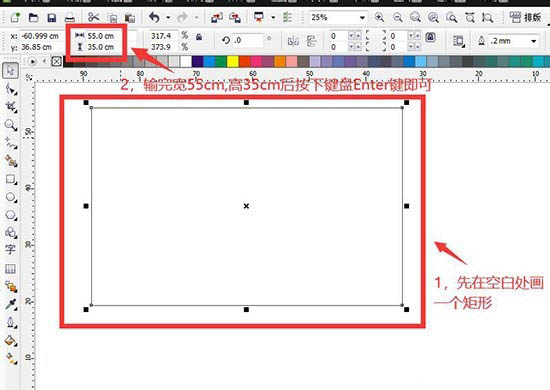Click the Export icon
This screenshot has height=390, width=550.
click(235, 17)
